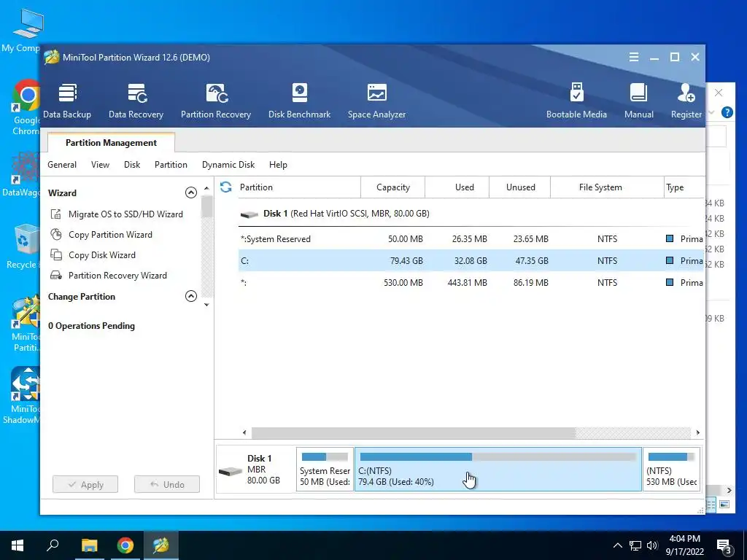Open Google Chrome desktop shortcut
The height and width of the screenshot is (560, 747).
pyautogui.click(x=26, y=107)
